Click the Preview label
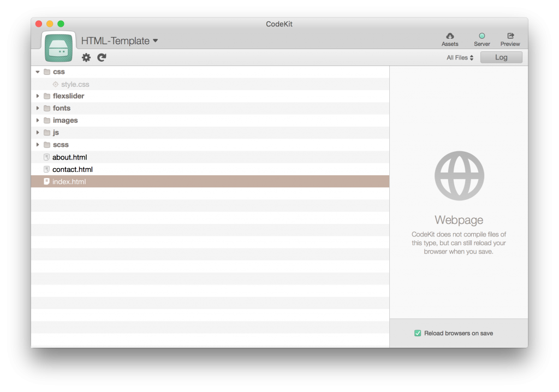559x392 pixels. coord(510,44)
